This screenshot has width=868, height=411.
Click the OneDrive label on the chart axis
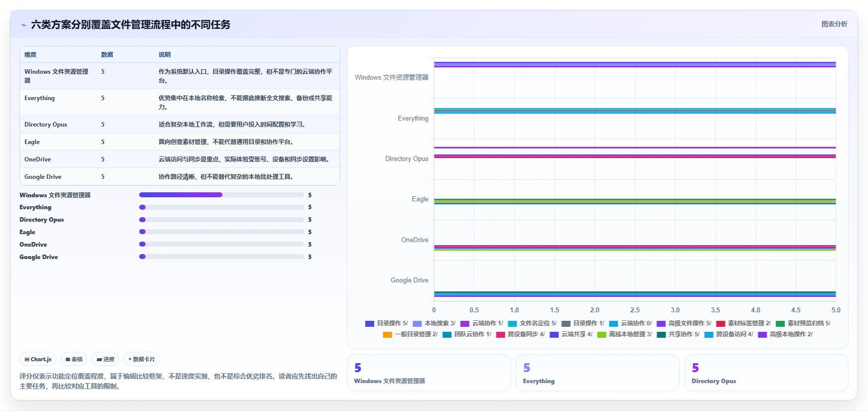pos(415,240)
